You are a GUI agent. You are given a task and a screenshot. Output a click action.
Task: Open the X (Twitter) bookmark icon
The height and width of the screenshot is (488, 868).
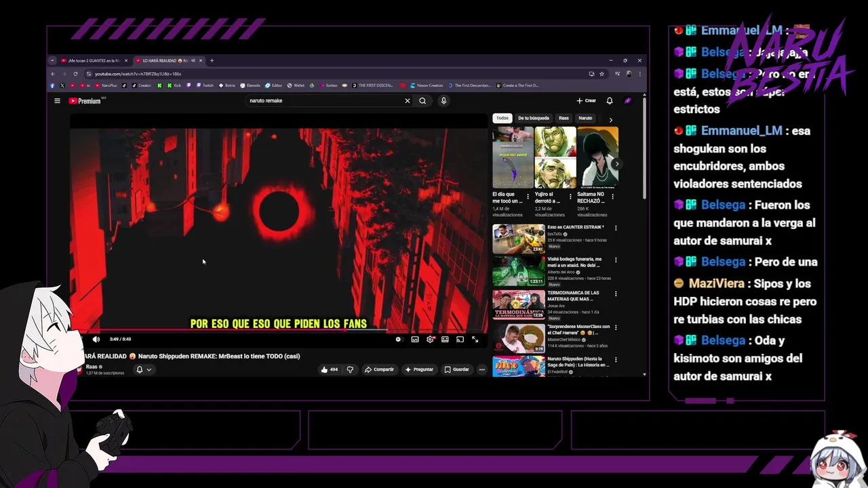(x=62, y=85)
